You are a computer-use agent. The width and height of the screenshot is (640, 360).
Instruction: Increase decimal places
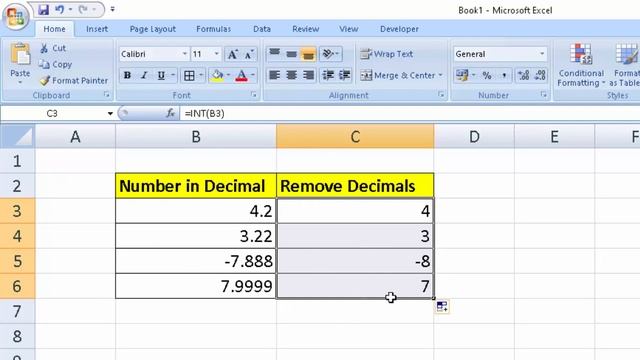523,76
